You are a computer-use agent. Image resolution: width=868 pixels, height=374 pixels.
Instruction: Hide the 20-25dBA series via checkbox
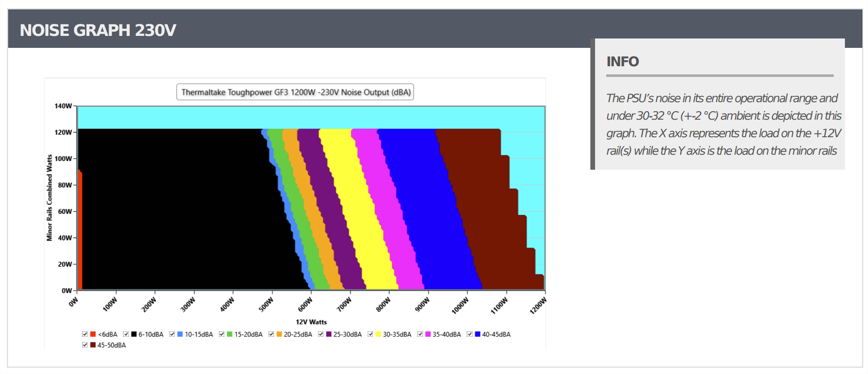pos(271,334)
